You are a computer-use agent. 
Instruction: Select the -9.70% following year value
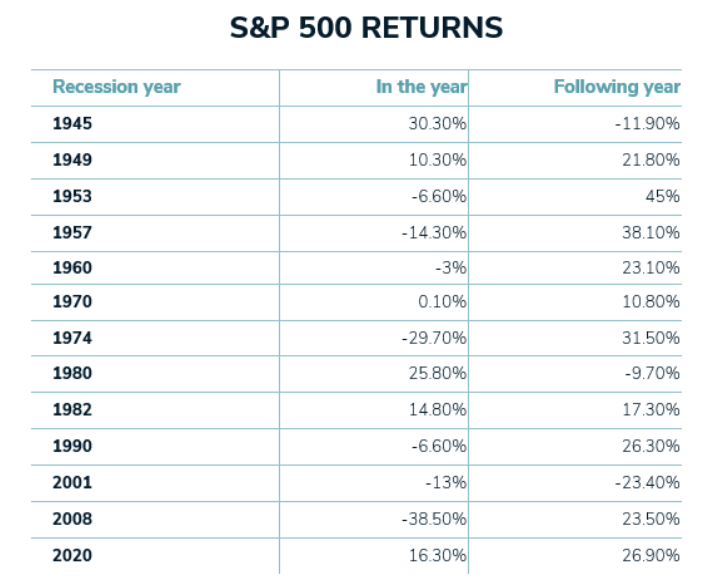[651, 374]
